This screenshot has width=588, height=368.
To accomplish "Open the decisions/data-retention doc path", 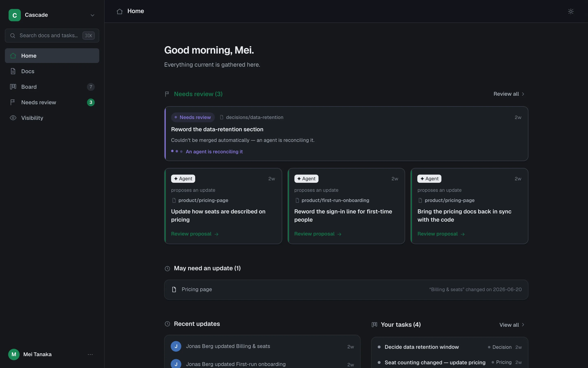I will (252, 117).
